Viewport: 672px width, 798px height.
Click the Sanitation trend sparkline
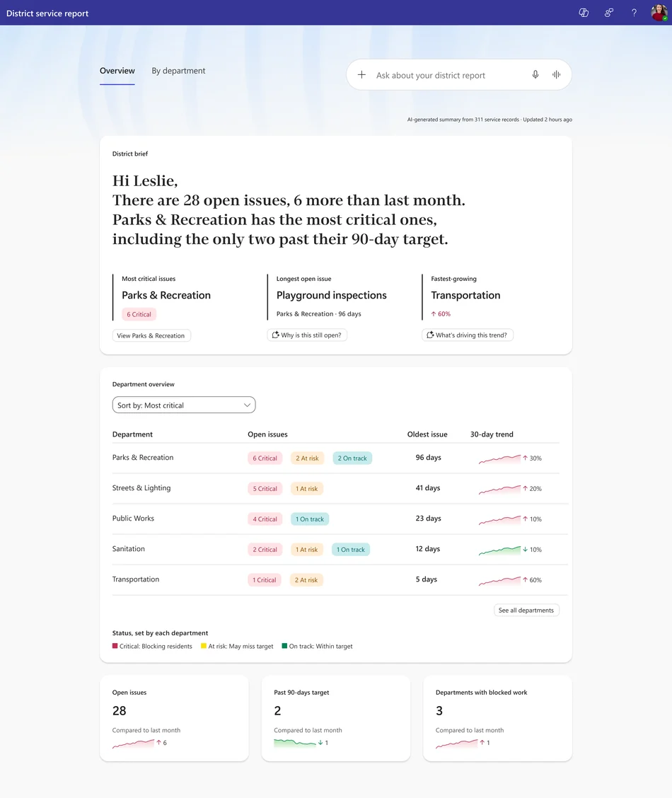click(x=499, y=550)
